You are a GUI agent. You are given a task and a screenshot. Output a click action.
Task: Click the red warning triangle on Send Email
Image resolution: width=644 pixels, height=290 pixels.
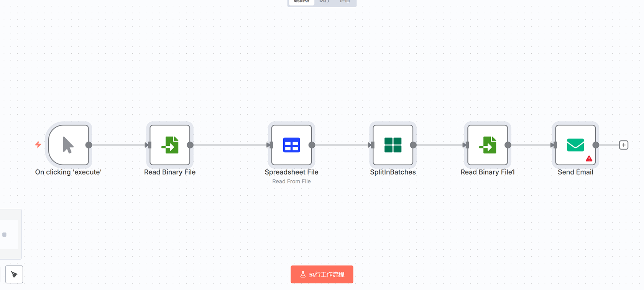click(589, 158)
